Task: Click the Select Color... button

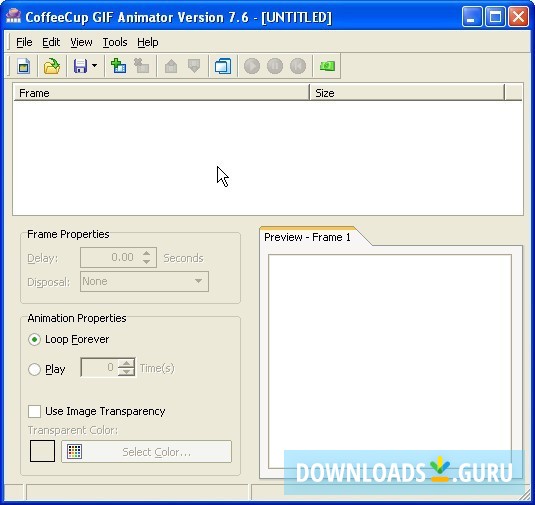Action: [146, 452]
